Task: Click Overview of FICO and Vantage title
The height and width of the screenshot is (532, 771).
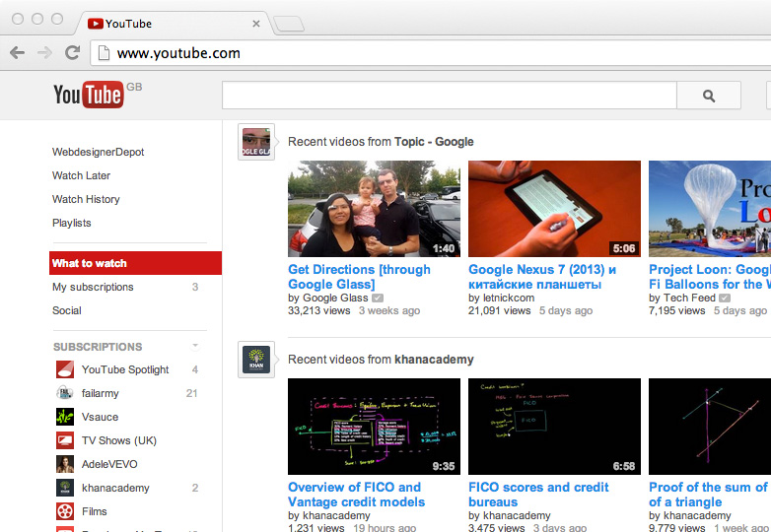Action: tap(356, 495)
